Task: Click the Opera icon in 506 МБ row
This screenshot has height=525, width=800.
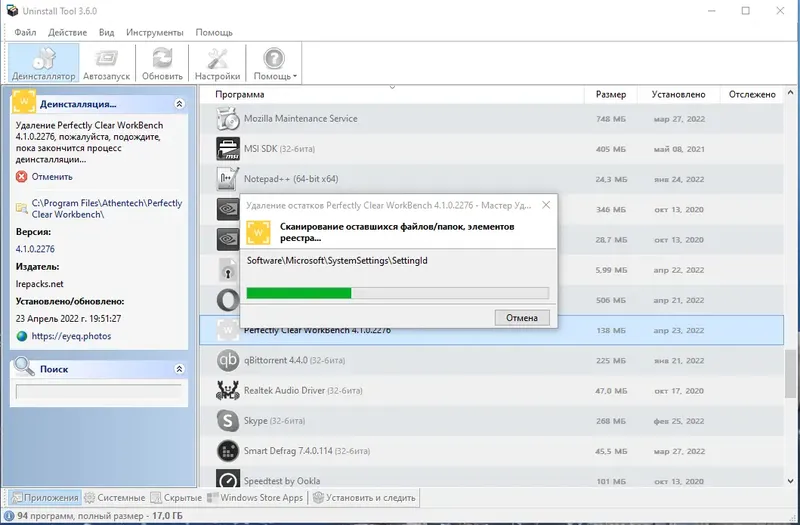Action: (x=228, y=300)
